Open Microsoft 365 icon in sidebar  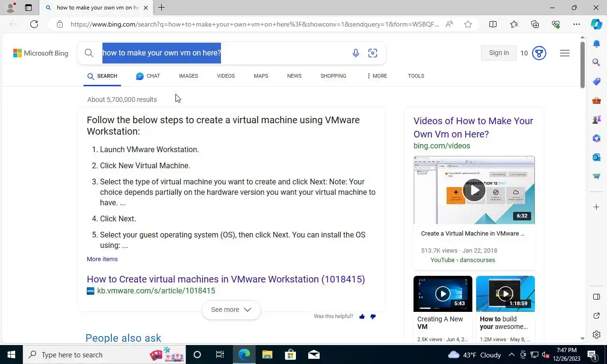[x=597, y=138]
